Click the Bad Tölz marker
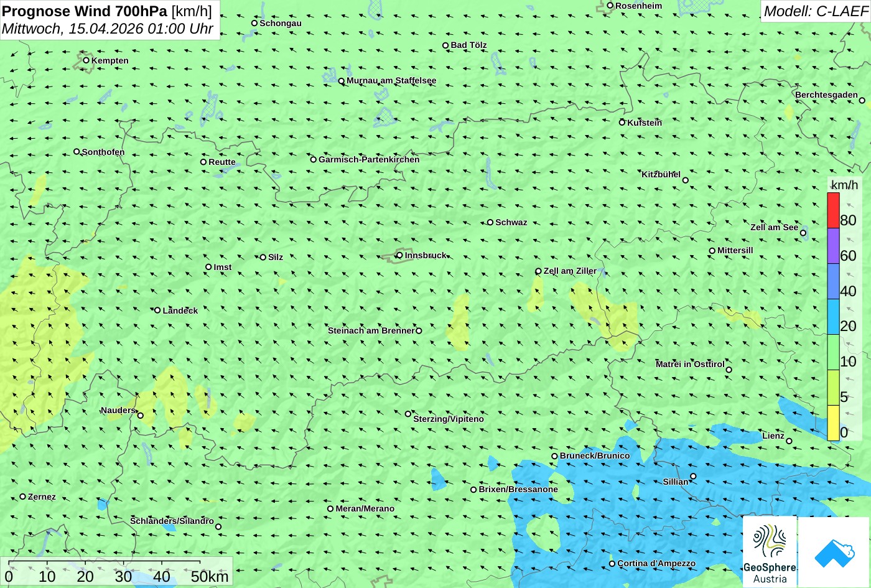Viewport: 871px width, 588px height. tap(445, 45)
